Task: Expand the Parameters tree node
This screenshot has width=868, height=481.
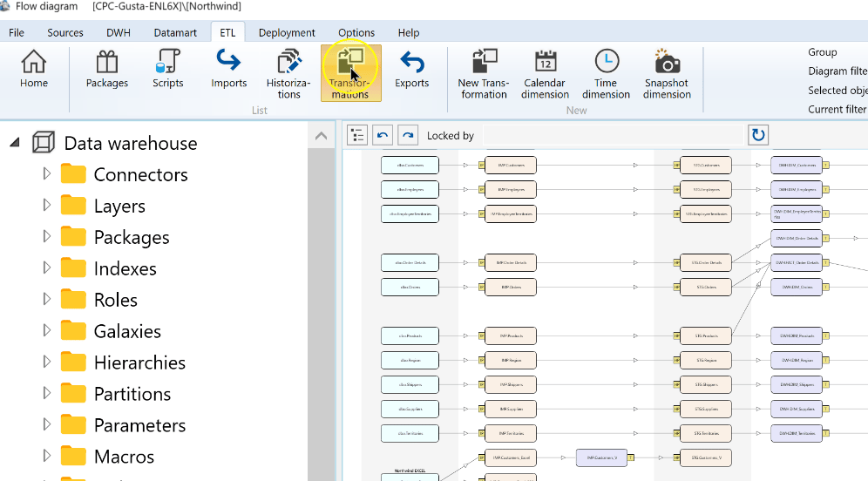Action: coord(46,424)
